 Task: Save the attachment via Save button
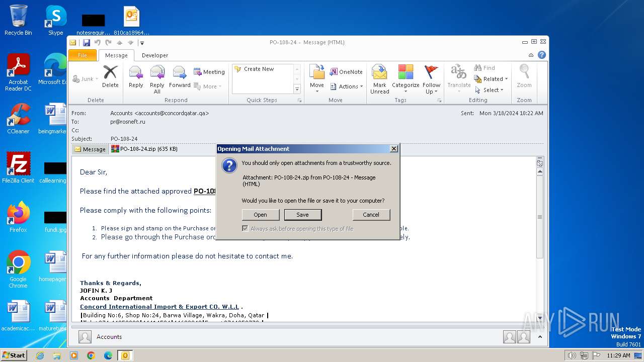(x=302, y=215)
